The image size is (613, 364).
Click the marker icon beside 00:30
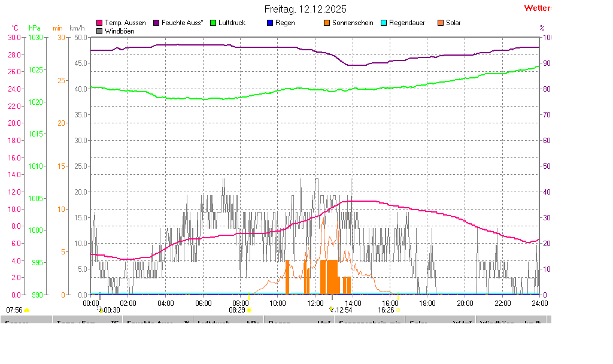click(101, 310)
